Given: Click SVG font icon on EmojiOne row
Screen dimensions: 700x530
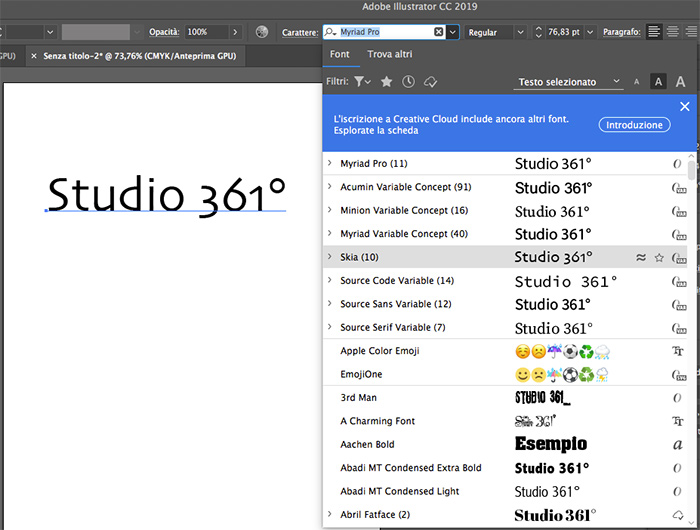Looking at the screenshot, I should (679, 375).
